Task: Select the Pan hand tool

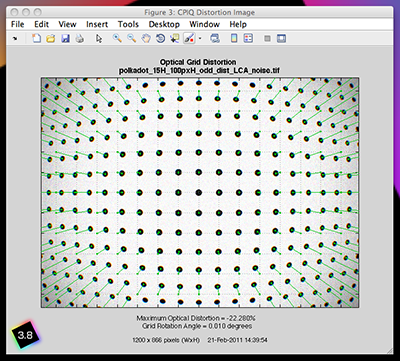Action: click(x=146, y=38)
